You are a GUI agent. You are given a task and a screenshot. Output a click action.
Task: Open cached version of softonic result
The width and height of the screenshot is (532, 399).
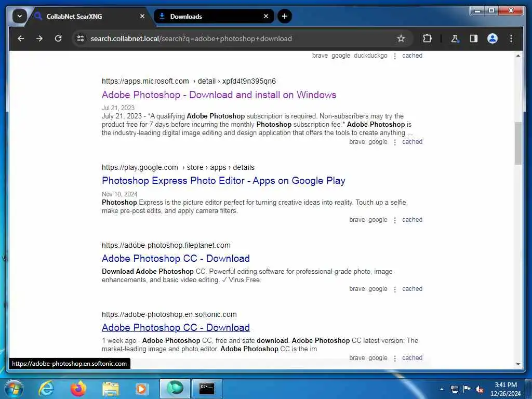click(412, 358)
